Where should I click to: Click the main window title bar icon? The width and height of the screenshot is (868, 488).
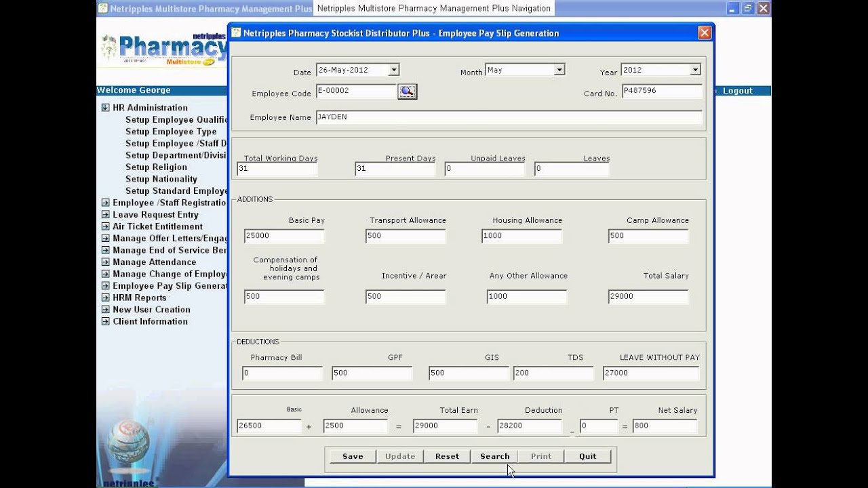coord(103,8)
